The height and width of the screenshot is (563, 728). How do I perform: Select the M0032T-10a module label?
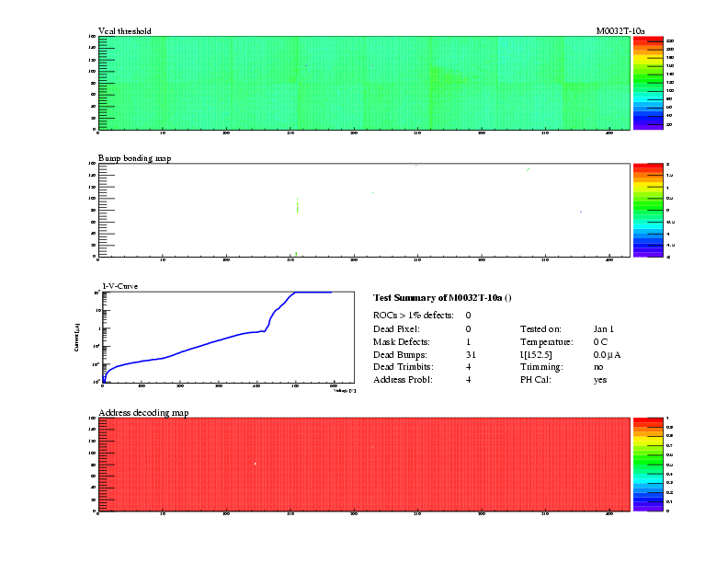pos(620,31)
